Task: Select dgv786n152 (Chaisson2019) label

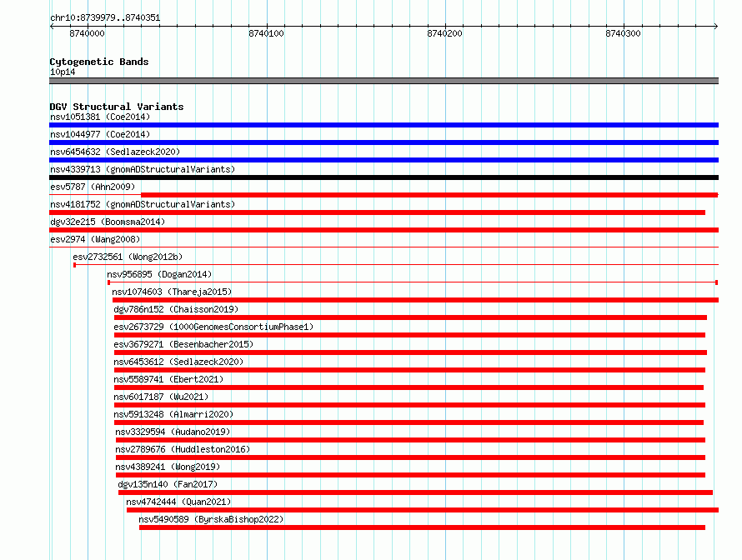Action: 176,309
